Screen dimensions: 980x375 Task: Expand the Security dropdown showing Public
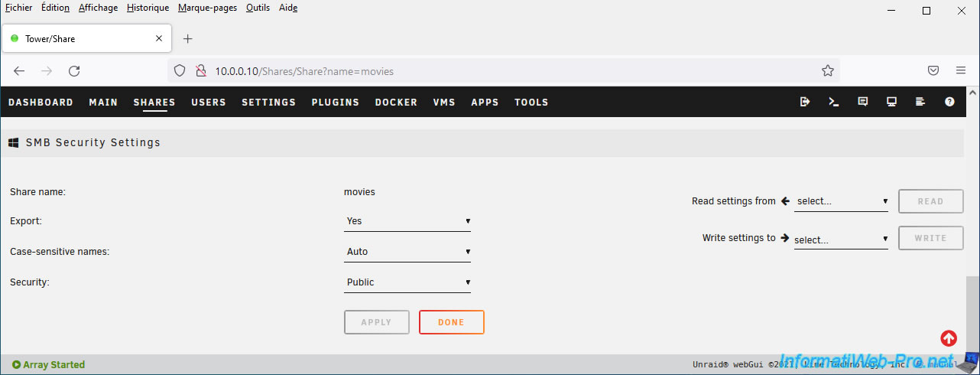407,282
